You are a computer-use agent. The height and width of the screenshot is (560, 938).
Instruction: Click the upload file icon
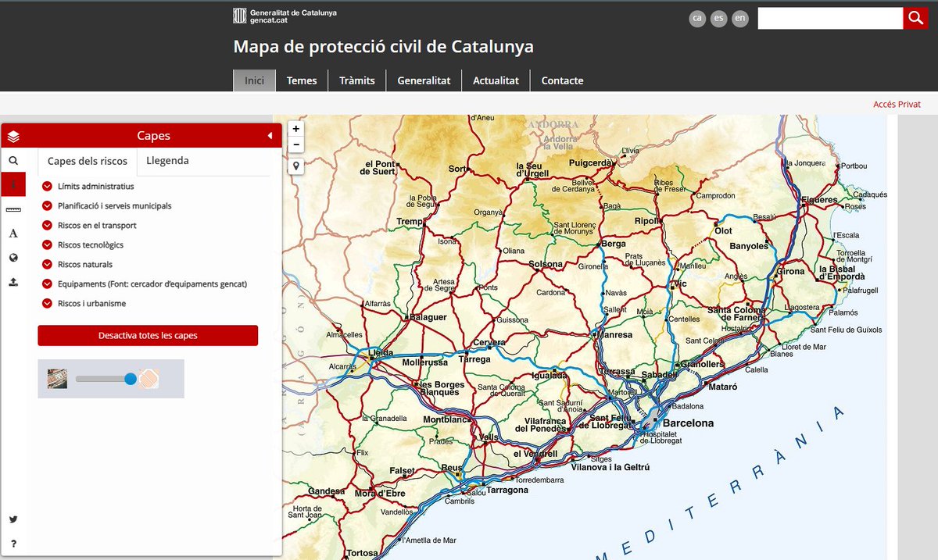coord(13,282)
